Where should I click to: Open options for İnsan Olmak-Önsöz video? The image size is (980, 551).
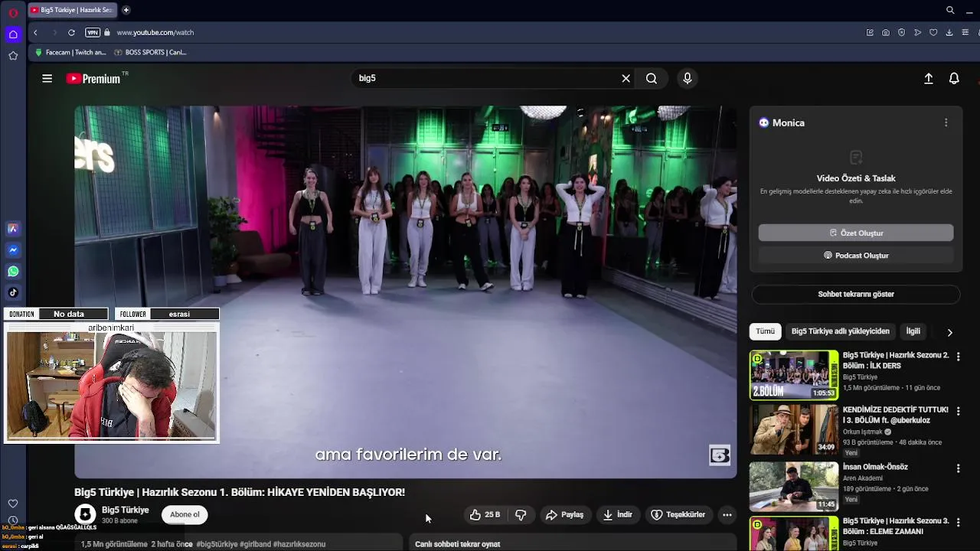[958, 468]
